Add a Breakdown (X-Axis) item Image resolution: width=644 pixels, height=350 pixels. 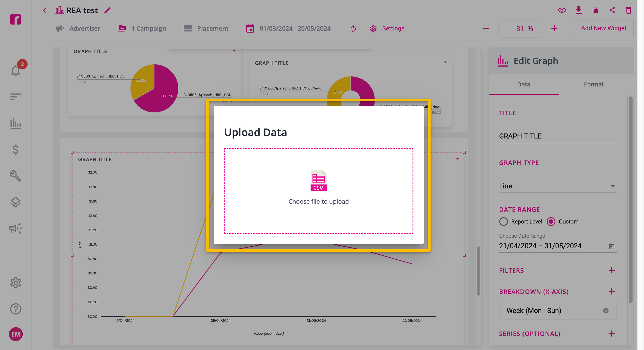pyautogui.click(x=612, y=292)
